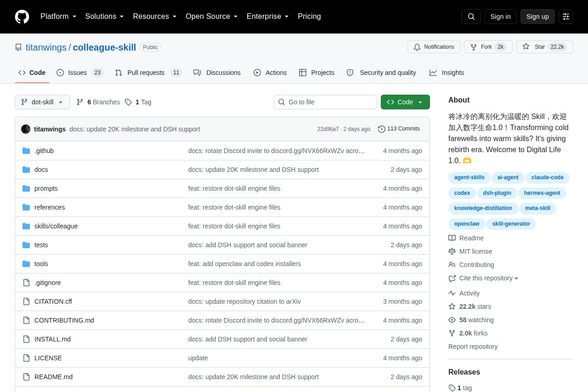The image size is (588, 392).
Task: Open the green Code dropdown button
Action: pyautogui.click(x=405, y=102)
